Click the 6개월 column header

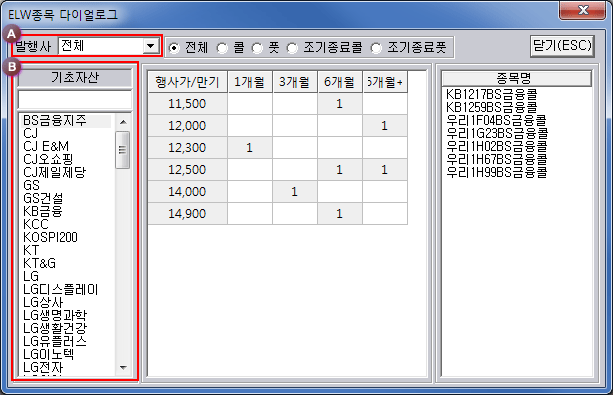click(339, 82)
